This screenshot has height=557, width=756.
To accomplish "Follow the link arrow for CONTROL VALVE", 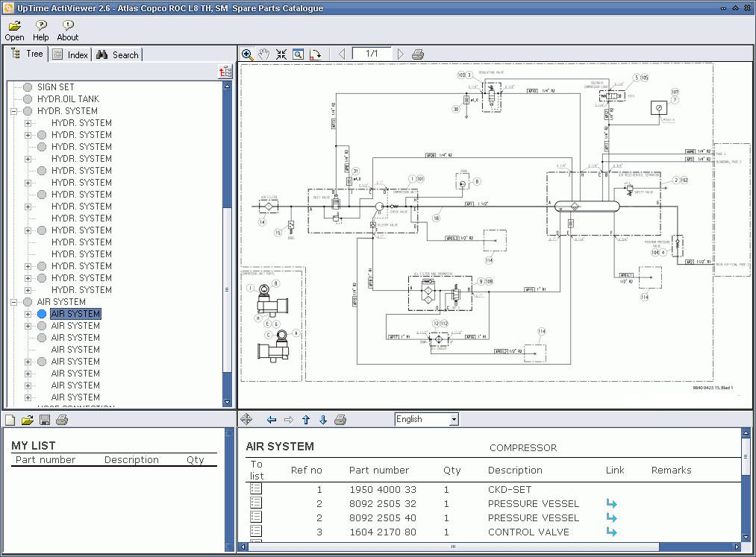I will tap(611, 532).
